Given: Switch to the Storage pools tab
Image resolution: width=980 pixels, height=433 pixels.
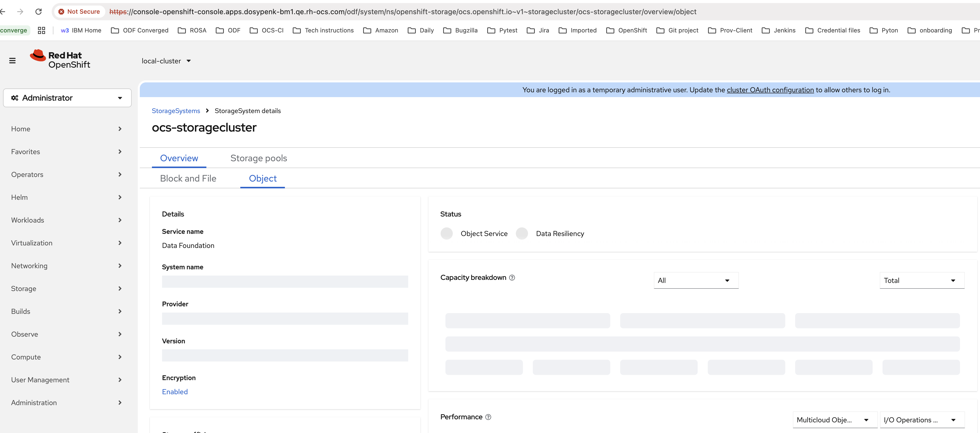Looking at the screenshot, I should (x=258, y=158).
